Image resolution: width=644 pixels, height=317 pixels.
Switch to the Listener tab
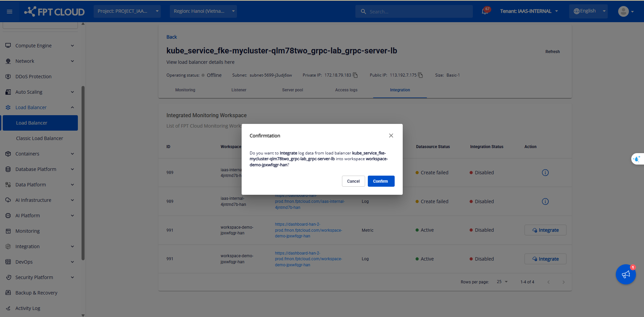point(239,90)
